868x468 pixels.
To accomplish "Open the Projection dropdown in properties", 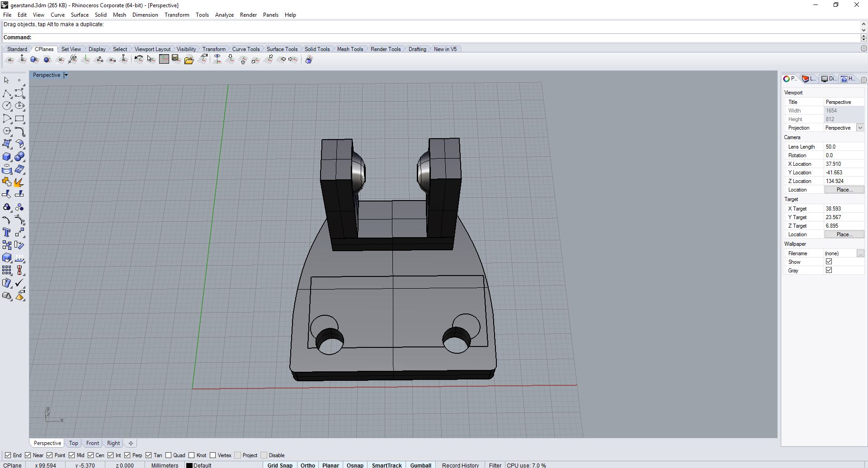I will click(860, 128).
